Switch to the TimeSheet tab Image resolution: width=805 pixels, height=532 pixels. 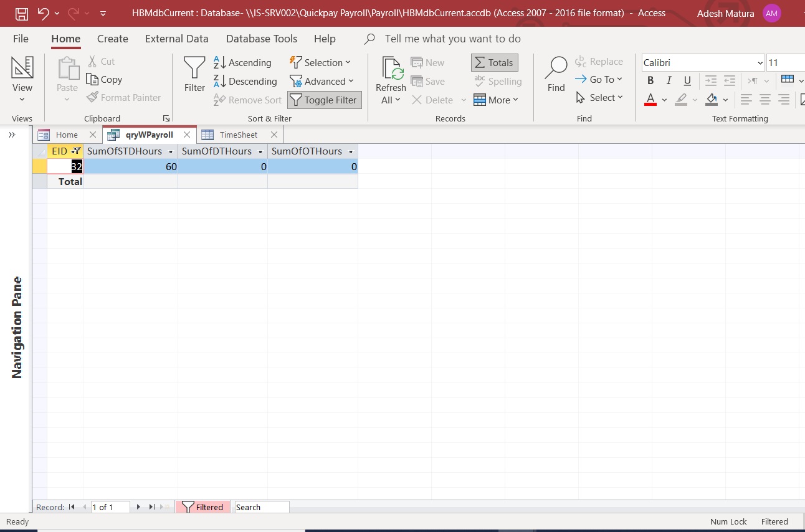[238, 135]
